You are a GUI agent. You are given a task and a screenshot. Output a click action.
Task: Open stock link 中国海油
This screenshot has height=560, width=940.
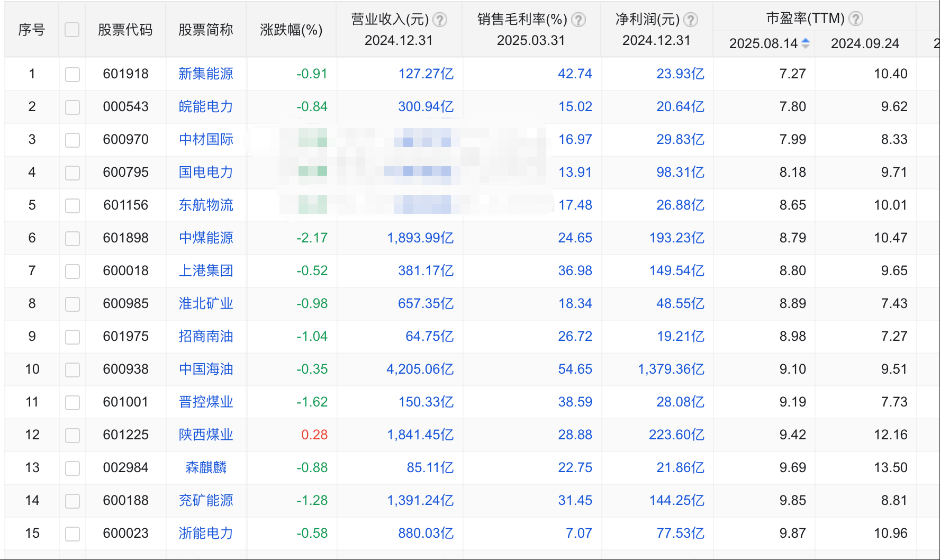[206, 369]
